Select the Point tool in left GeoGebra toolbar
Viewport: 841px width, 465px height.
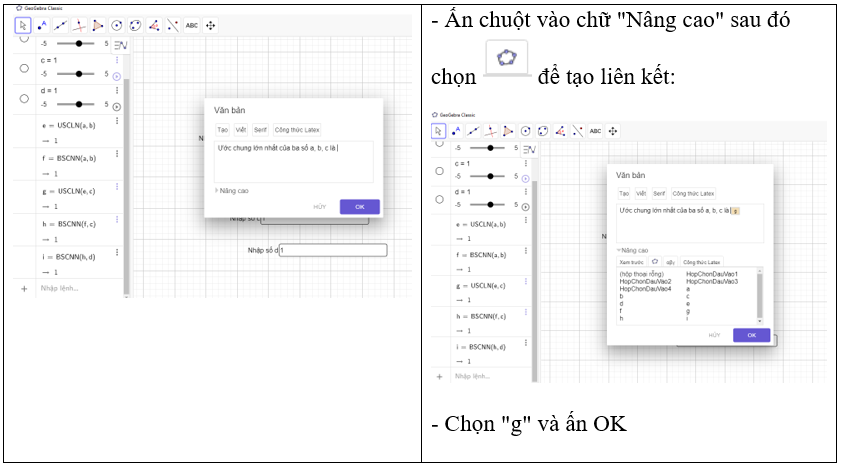coord(41,25)
